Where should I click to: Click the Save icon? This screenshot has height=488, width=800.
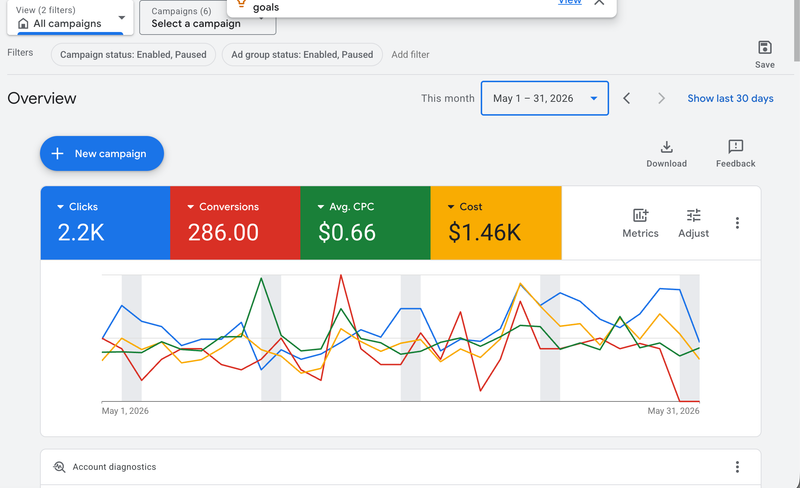coord(764,47)
